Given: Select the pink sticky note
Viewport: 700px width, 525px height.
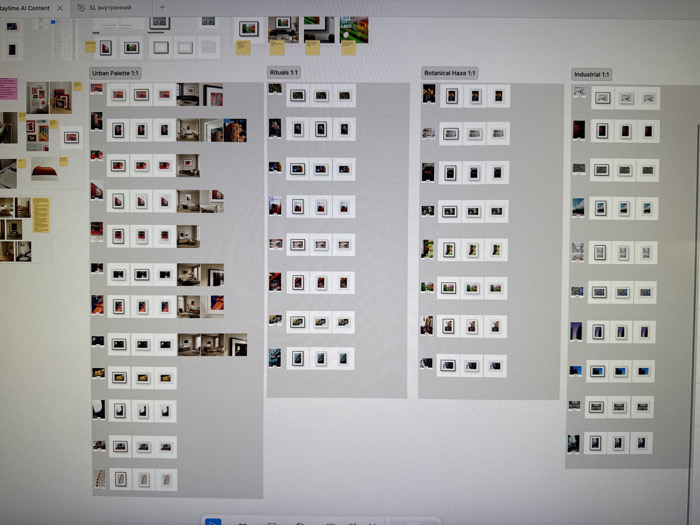Looking at the screenshot, I should (8, 88).
